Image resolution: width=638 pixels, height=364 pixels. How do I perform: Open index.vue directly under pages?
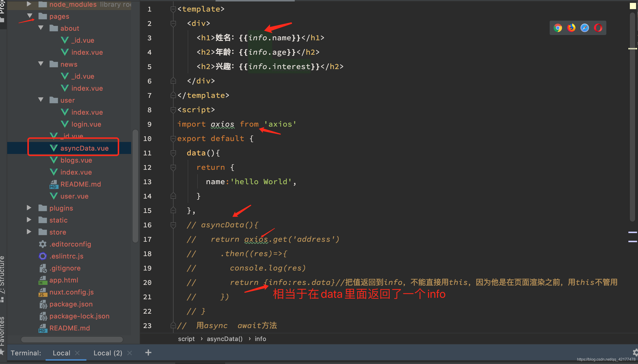tap(76, 172)
